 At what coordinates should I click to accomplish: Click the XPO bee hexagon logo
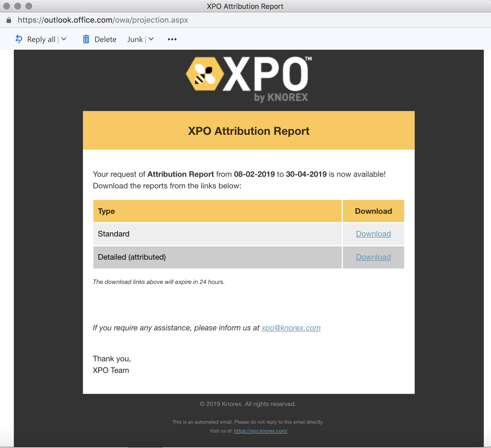pyautogui.click(x=205, y=74)
